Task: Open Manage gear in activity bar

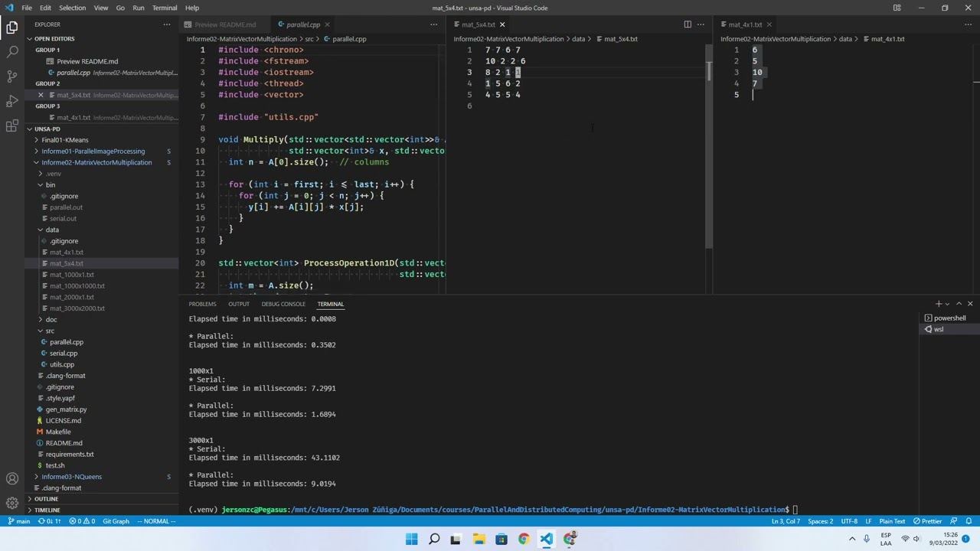Action: (12, 503)
